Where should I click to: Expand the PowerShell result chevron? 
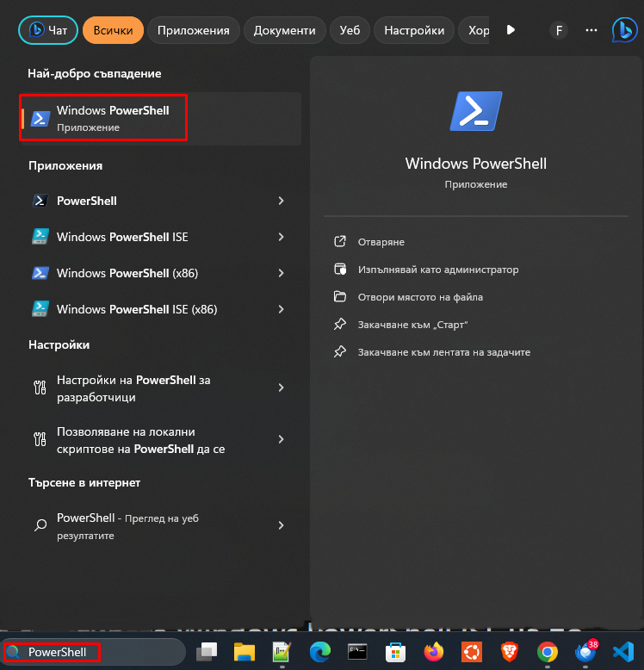coord(281,201)
